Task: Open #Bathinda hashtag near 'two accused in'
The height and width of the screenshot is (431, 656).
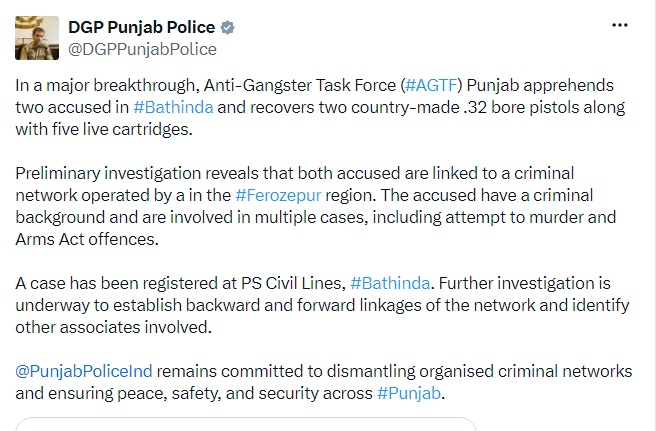Action: 173,108
